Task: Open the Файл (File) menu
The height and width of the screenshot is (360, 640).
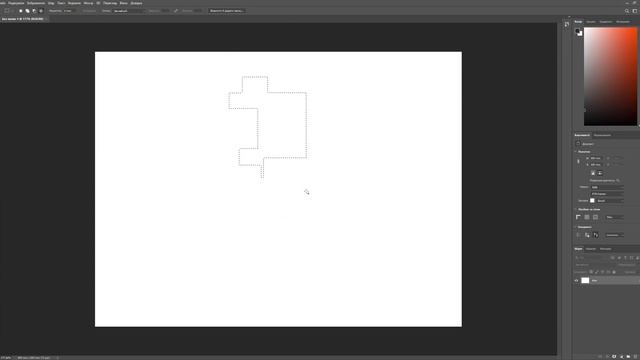Action: click(x=3, y=3)
